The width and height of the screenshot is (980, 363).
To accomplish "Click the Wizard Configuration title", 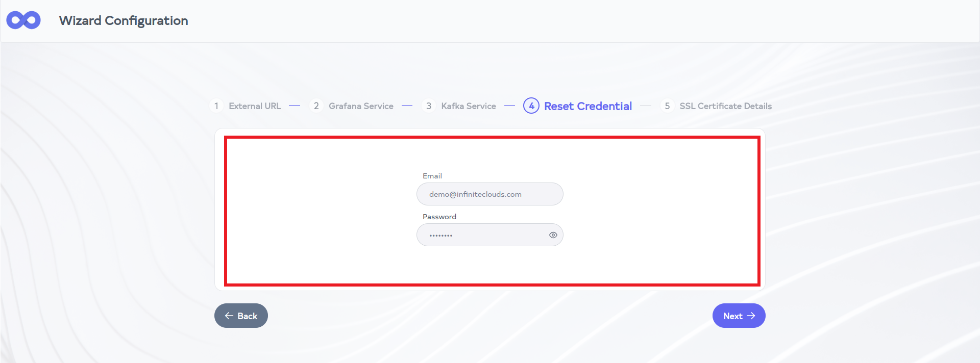I will tap(124, 20).
